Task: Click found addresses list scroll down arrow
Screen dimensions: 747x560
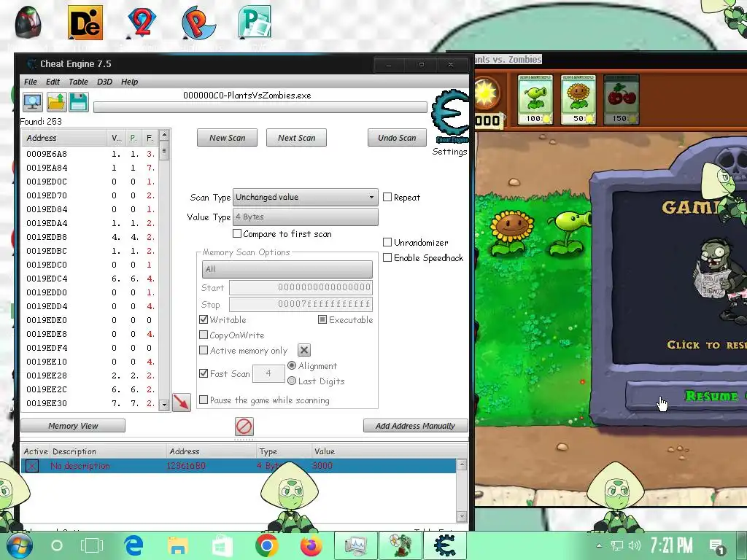Action: click(x=164, y=405)
